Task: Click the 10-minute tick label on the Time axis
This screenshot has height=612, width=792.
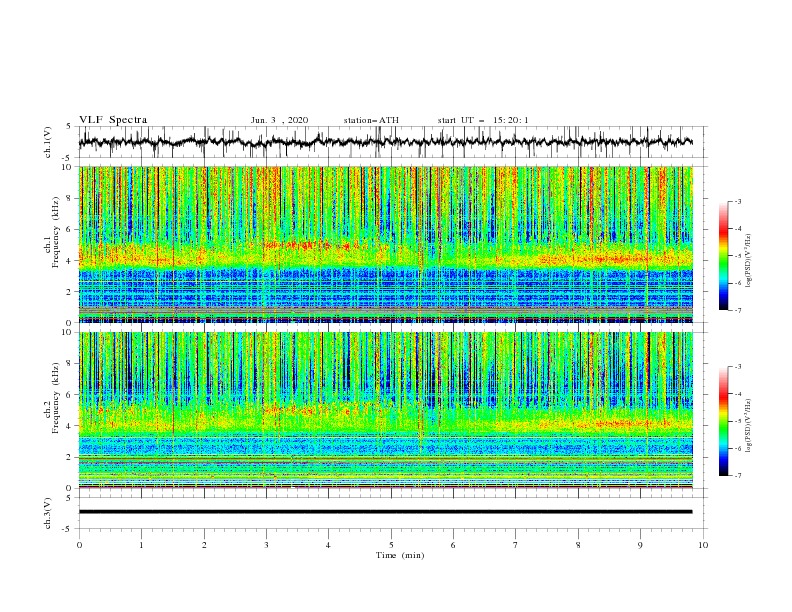Action: click(x=703, y=545)
